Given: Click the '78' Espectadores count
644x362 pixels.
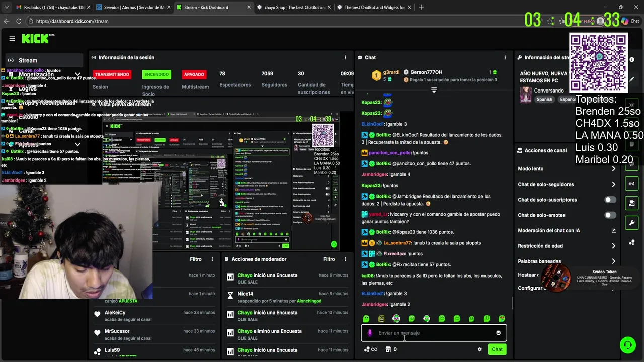Looking at the screenshot, I should pyautogui.click(x=222, y=74).
